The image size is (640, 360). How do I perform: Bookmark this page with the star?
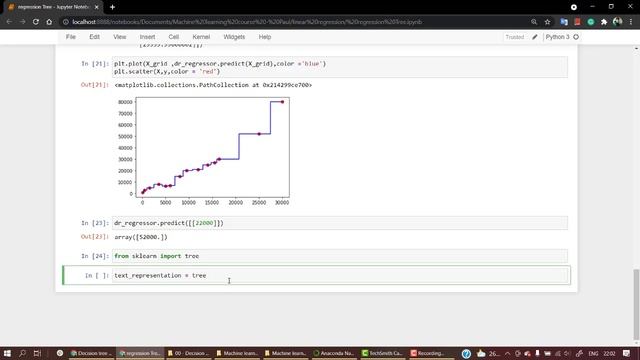[x=547, y=22]
